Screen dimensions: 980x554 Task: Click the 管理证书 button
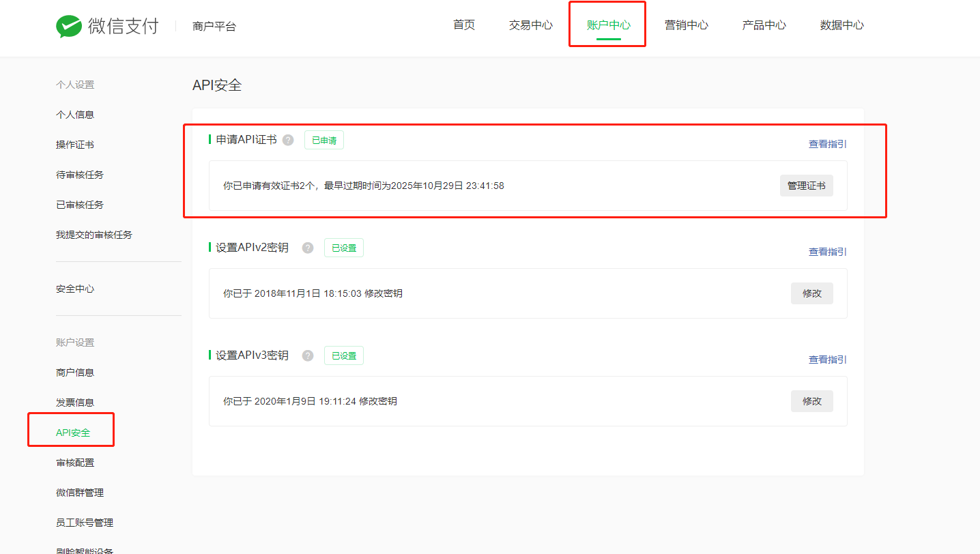point(806,186)
